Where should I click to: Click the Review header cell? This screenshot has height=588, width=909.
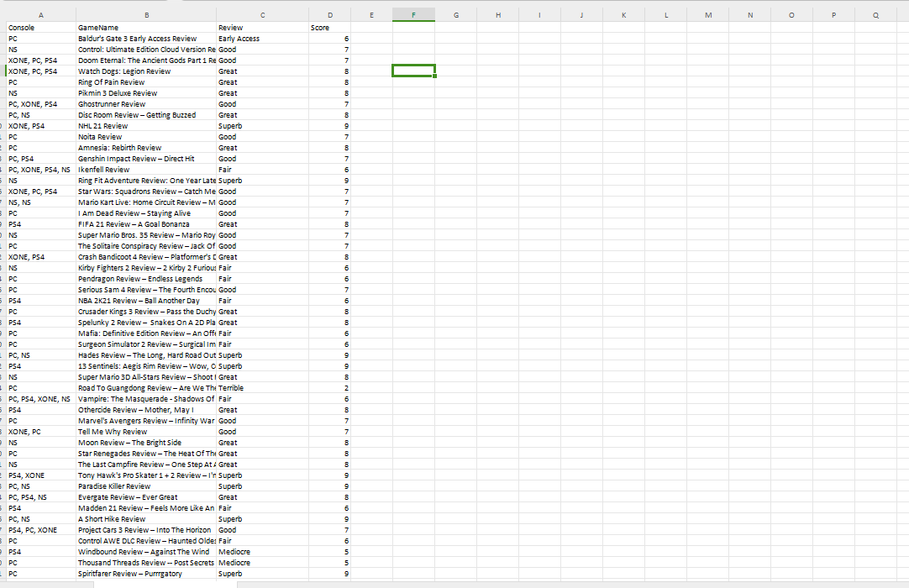pyautogui.click(x=263, y=28)
